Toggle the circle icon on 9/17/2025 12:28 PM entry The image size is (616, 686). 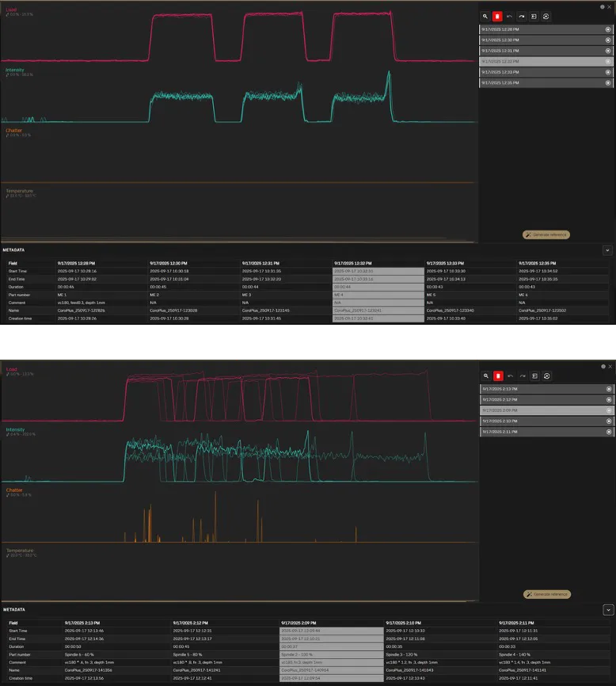608,29
